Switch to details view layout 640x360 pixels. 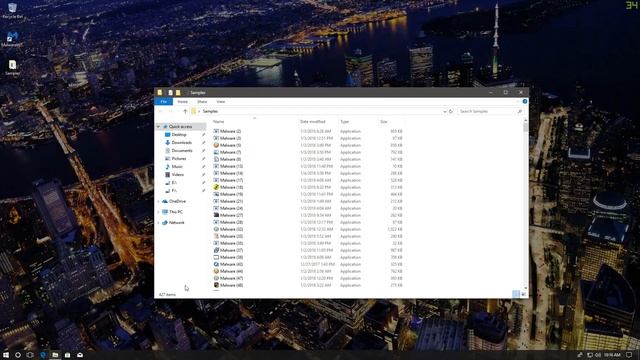[516, 294]
